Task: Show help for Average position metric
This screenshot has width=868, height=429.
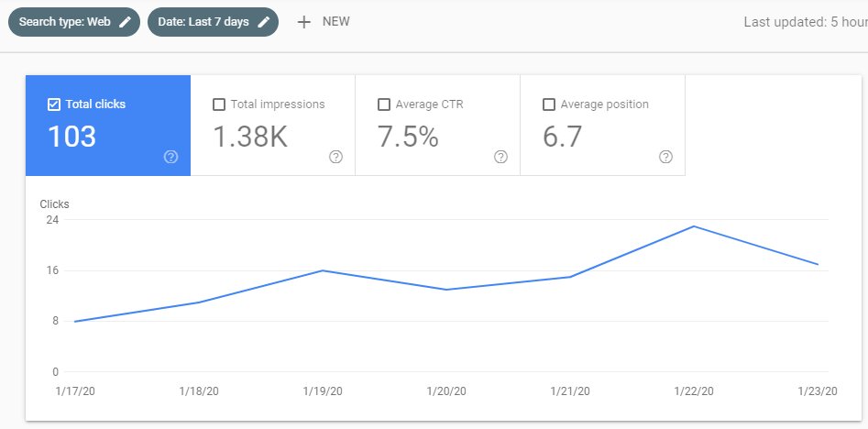Action: point(665,157)
